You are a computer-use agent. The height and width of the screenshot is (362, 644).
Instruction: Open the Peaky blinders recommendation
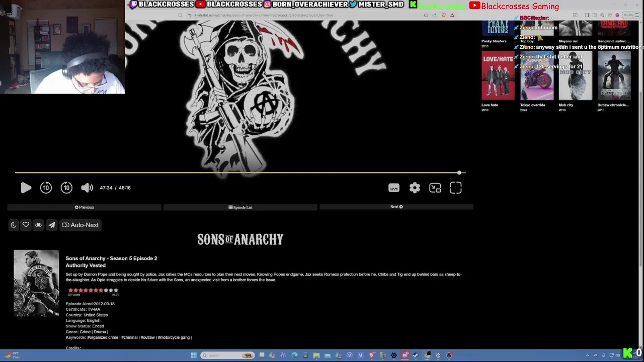point(498,29)
